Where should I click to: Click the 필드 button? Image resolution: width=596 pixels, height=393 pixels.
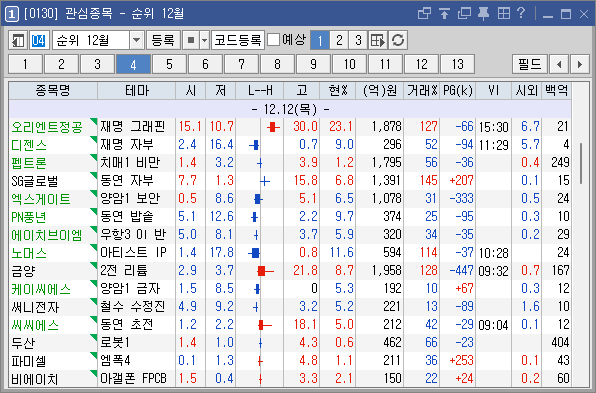click(529, 64)
